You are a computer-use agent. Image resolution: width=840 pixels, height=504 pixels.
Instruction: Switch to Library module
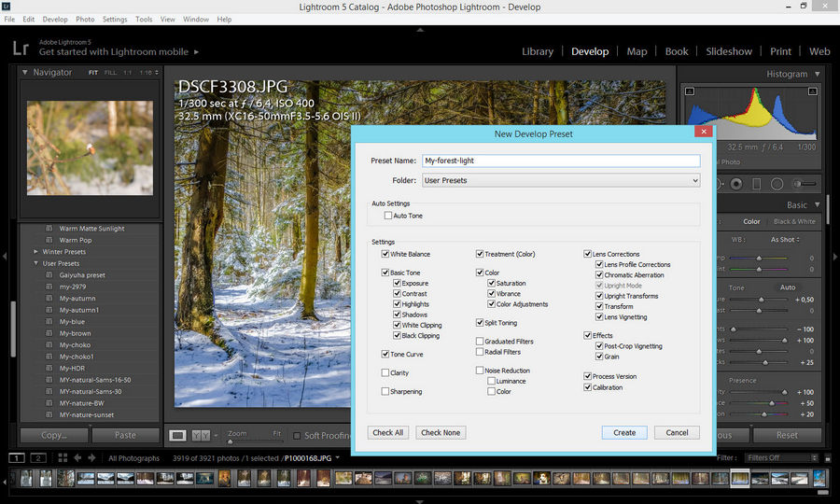[538, 51]
